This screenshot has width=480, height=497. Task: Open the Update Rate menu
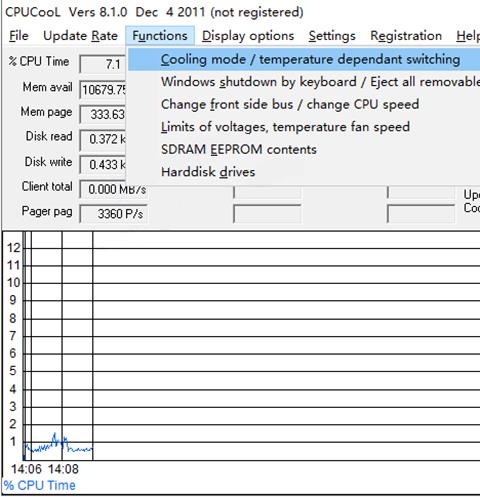click(80, 36)
